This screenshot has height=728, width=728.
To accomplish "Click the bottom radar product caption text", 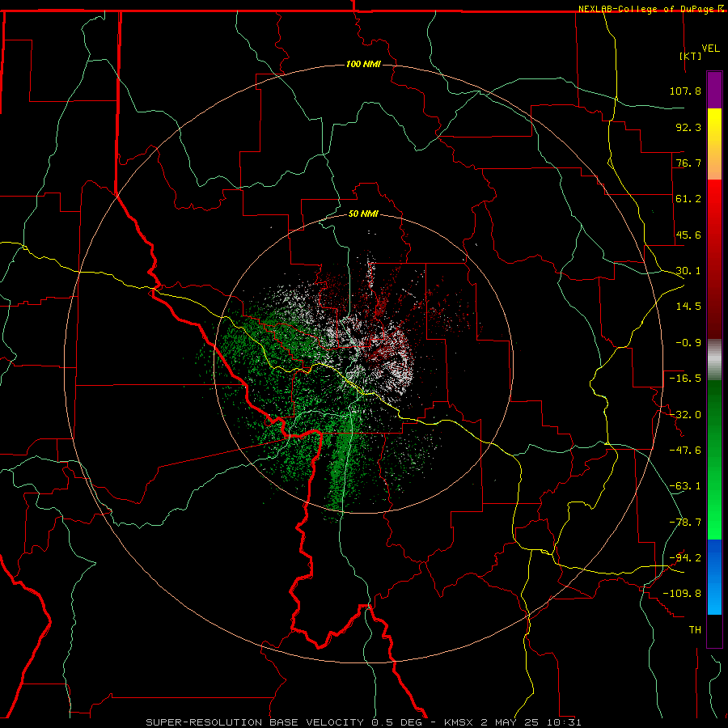I will [363, 722].
